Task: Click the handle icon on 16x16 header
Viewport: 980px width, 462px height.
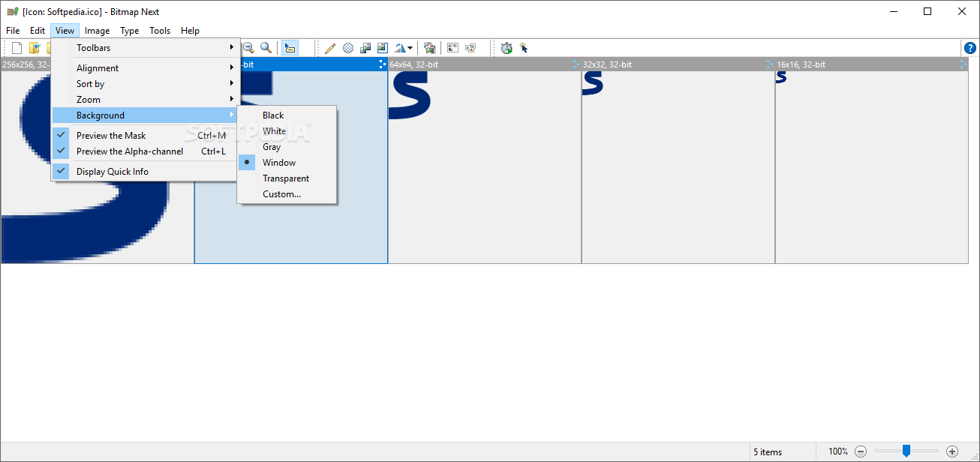Action: point(963,64)
